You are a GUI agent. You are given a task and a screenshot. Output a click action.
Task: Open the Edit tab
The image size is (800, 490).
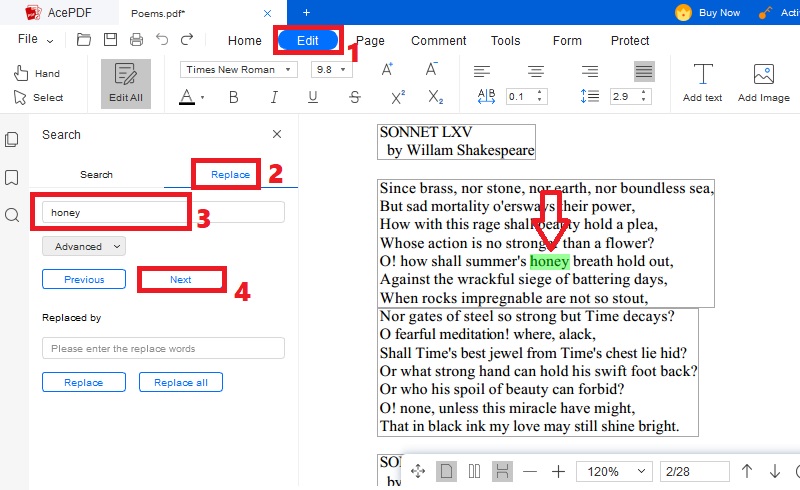click(308, 40)
